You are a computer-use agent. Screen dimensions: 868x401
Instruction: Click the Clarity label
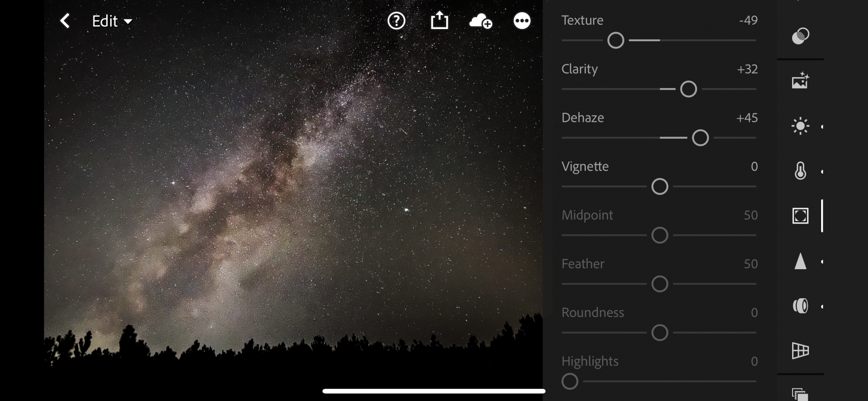[579, 69]
